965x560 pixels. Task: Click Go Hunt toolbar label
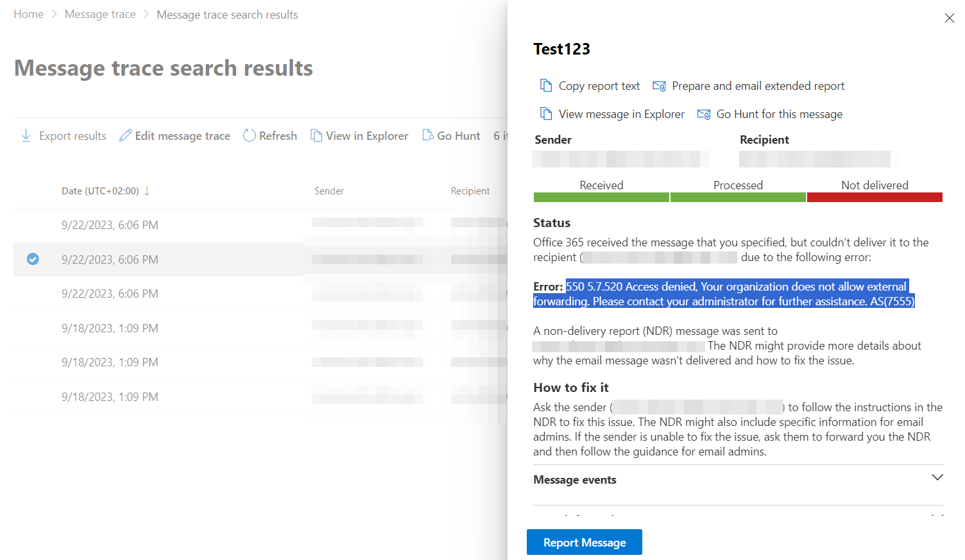tap(459, 136)
